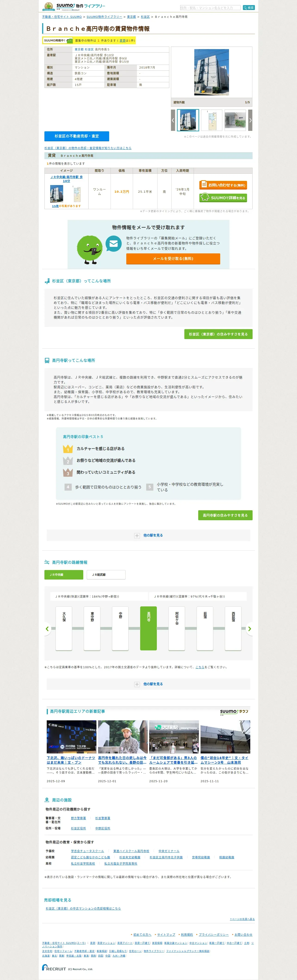Click the 西荻窪 station card
The height and width of the screenshot is (980, 297).
pos(233,628)
